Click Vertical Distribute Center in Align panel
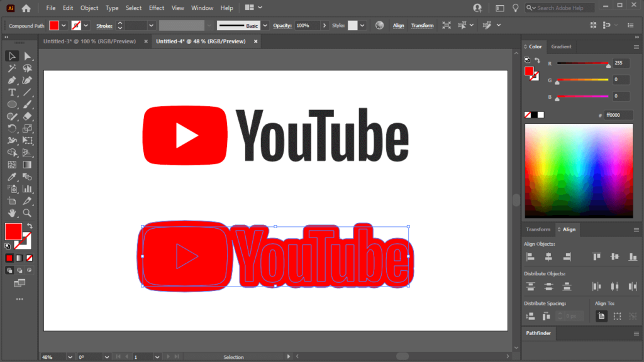 point(548,286)
